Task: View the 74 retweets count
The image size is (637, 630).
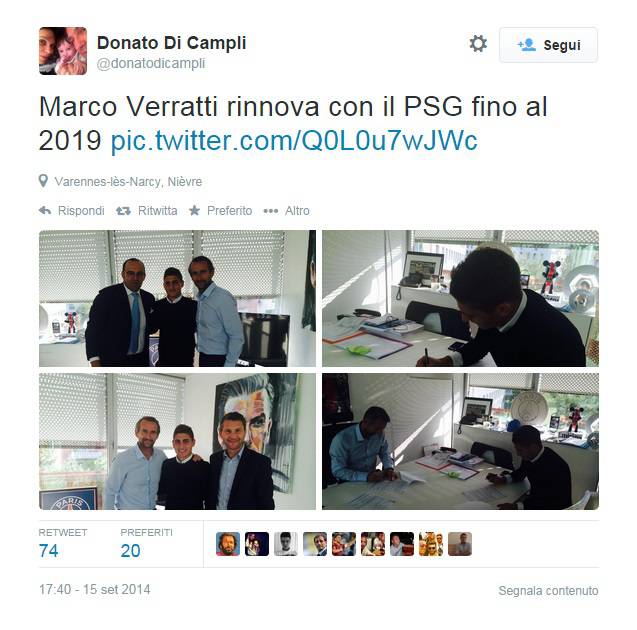Action: (x=48, y=551)
